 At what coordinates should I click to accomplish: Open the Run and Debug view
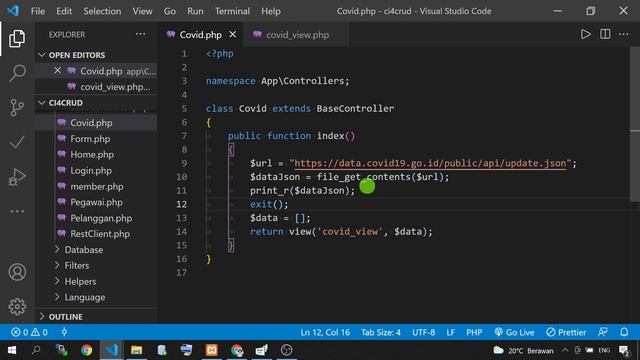pos(17,177)
